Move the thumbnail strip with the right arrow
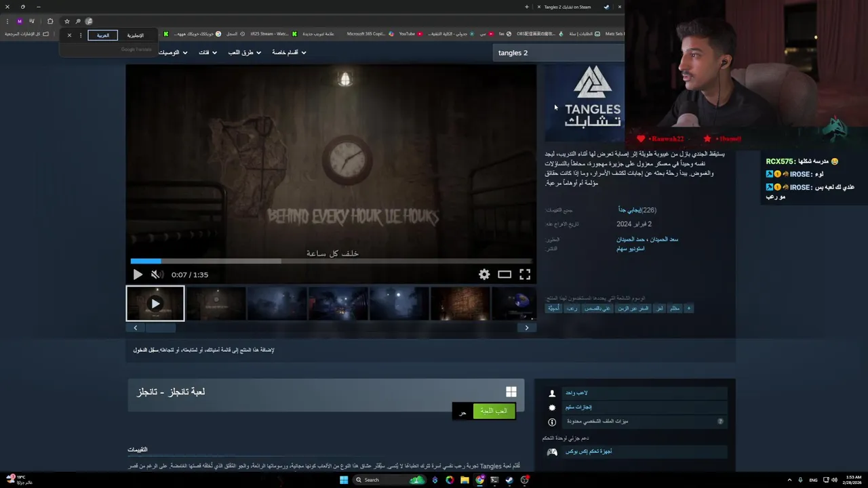 click(527, 328)
